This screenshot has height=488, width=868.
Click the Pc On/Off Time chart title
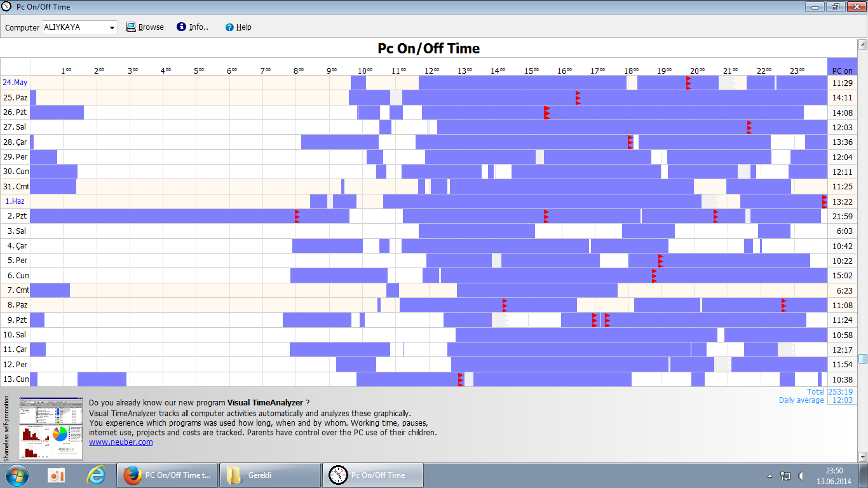point(429,48)
